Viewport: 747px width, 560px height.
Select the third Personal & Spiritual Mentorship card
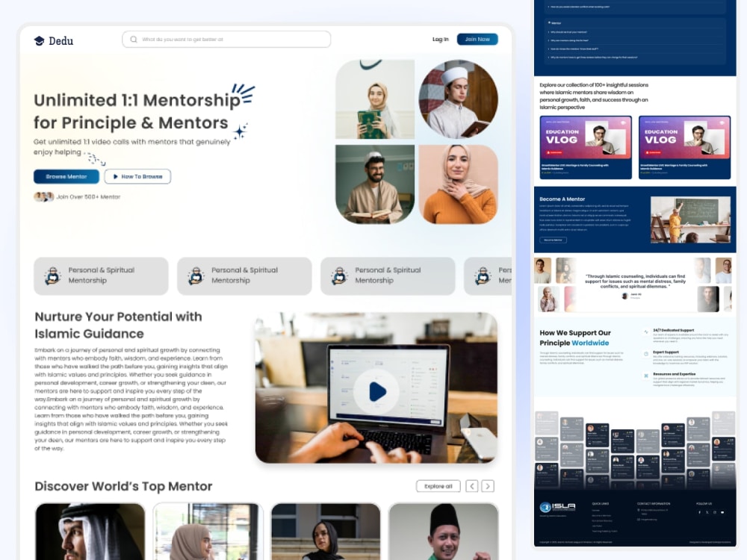coord(388,276)
